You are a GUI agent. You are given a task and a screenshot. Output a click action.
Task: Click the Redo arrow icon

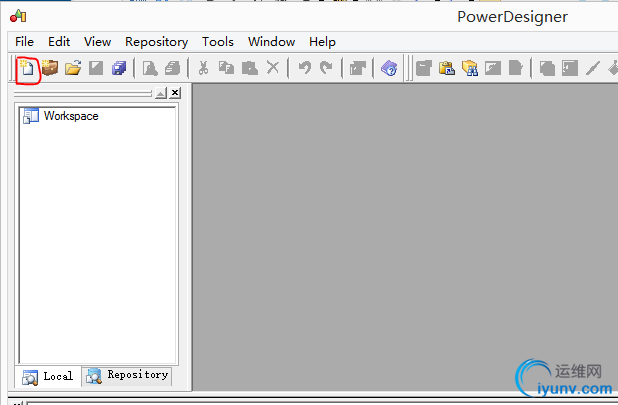[x=326, y=68]
